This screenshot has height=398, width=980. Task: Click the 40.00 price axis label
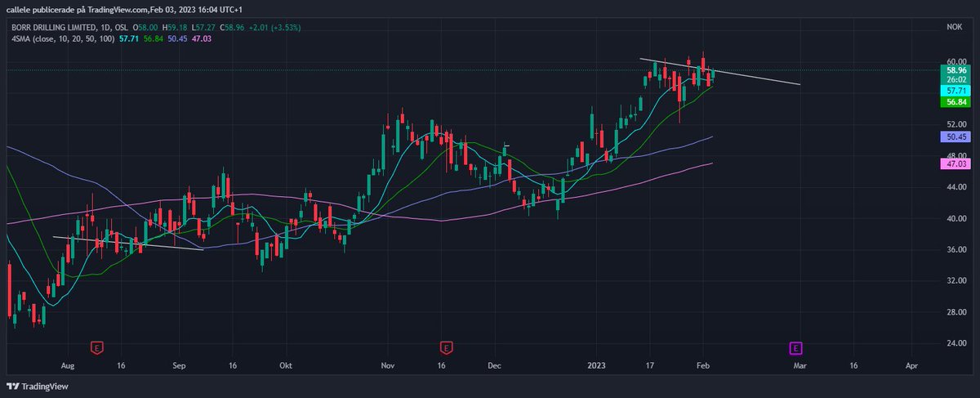[x=957, y=218]
